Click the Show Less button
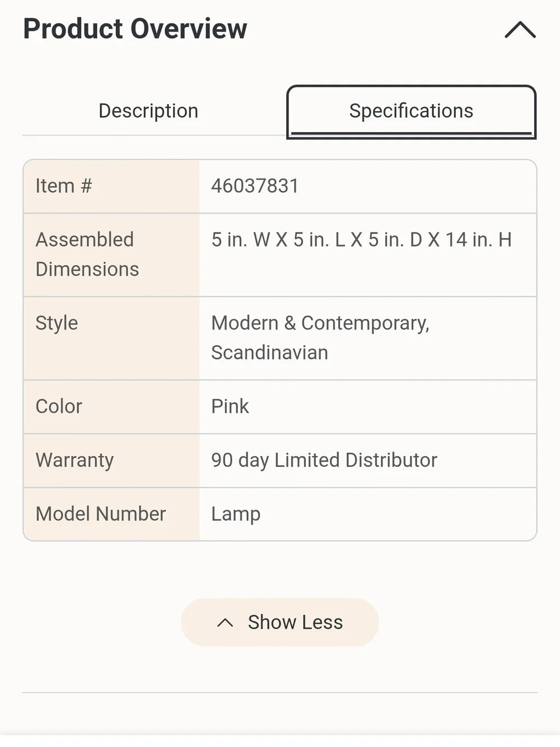Image resolution: width=560 pixels, height=747 pixels. 280,622
